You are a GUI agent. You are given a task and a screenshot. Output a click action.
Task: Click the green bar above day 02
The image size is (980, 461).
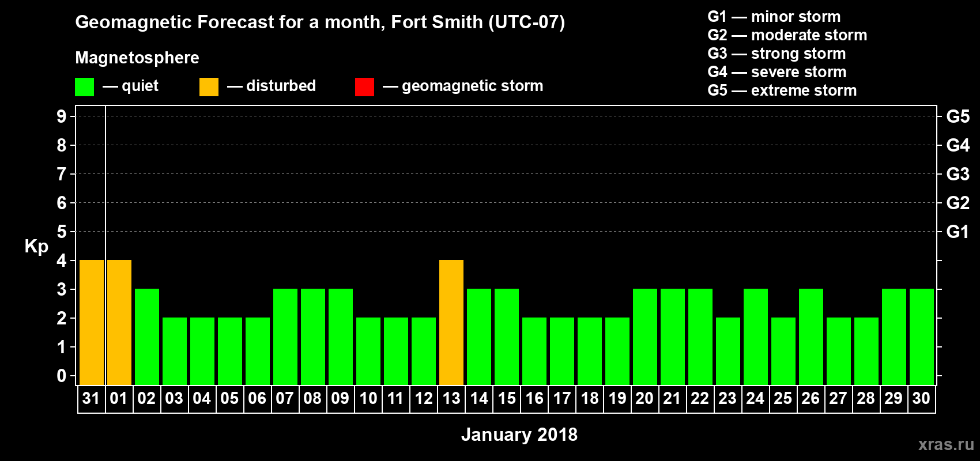point(147,337)
